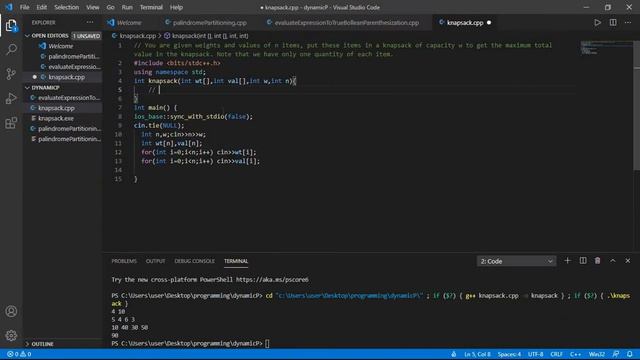
Task: Click the feedback icon in status bar
Action: click(x=616, y=354)
